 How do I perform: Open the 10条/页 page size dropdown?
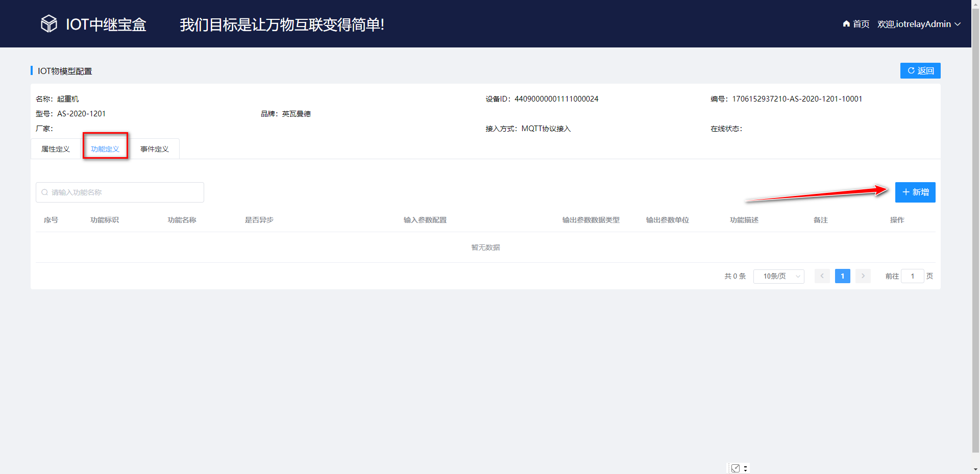[x=778, y=276]
